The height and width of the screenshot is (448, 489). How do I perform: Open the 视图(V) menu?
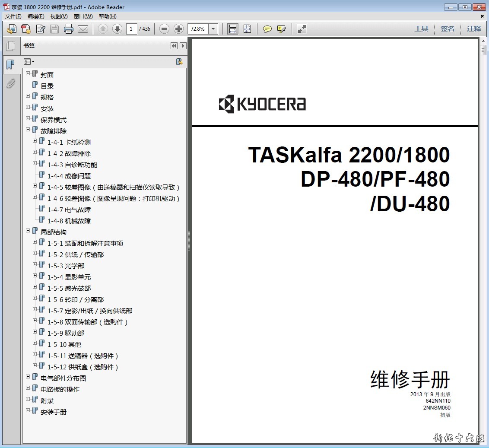(59, 16)
